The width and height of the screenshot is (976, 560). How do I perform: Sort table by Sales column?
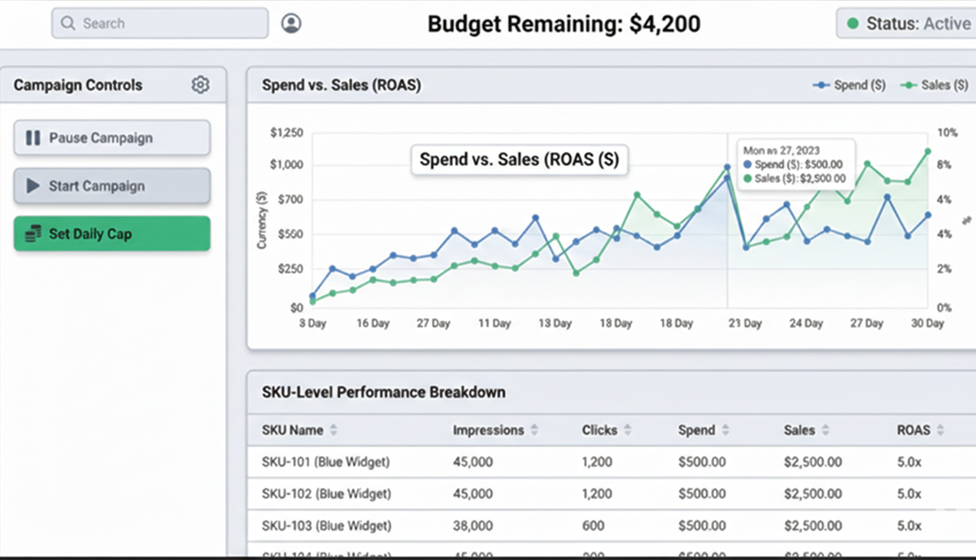(825, 431)
